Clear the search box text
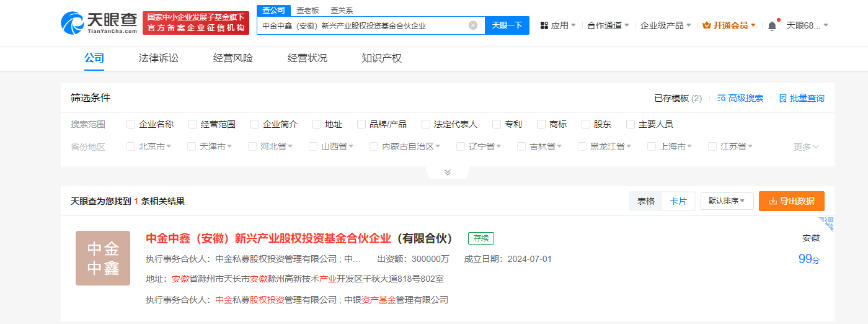This screenshot has height=324, width=868. 473,25
